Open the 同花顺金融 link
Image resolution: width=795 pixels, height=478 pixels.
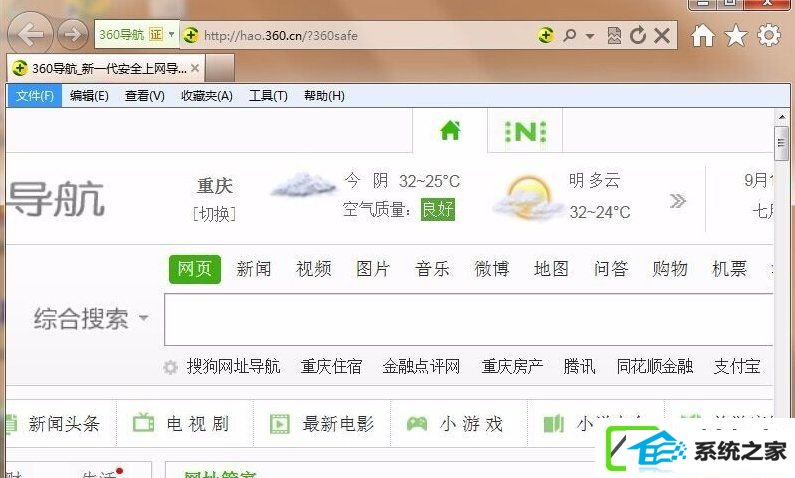655,366
